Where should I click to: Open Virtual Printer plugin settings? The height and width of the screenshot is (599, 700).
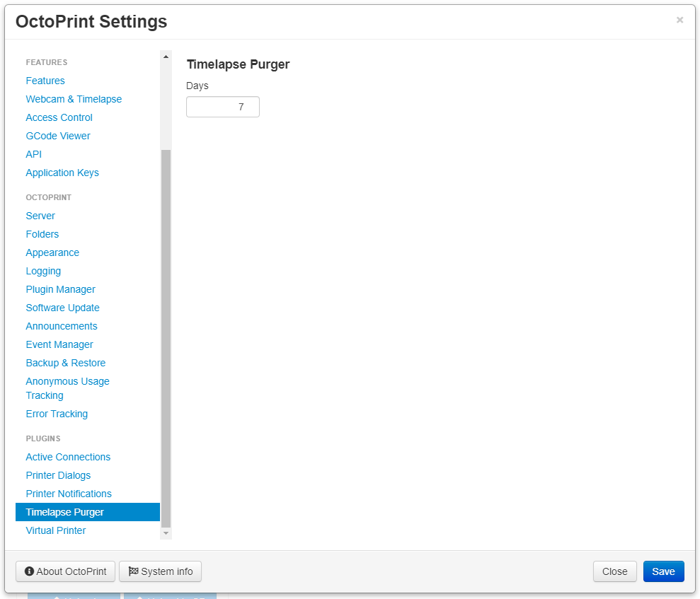pyautogui.click(x=56, y=531)
